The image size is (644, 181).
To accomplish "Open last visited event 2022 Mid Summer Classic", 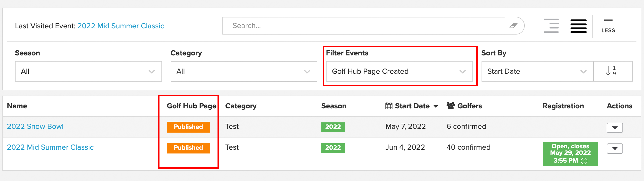I will point(121,26).
